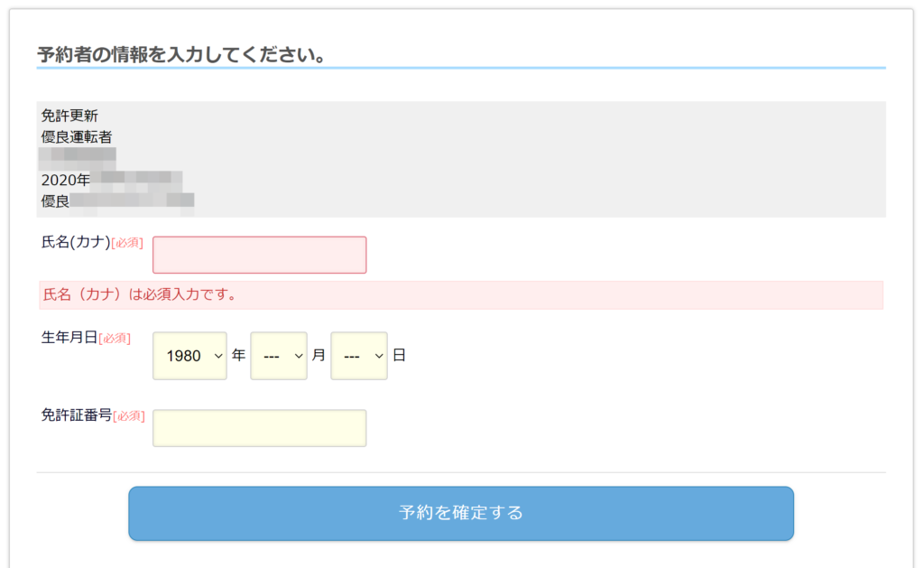This screenshot has height=568, width=924.
Task: Click the [必須] tag beside 氏名(カナ)
Action: tap(127, 243)
